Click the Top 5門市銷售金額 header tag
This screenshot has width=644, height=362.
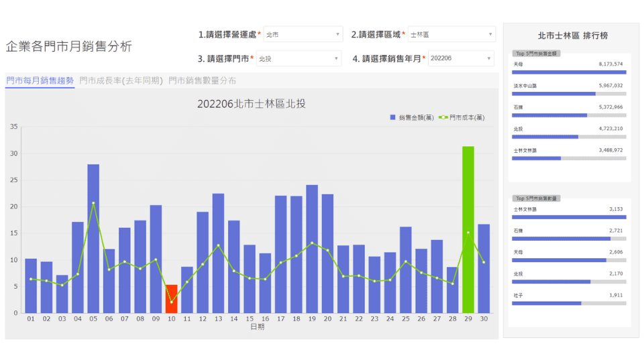pos(536,54)
